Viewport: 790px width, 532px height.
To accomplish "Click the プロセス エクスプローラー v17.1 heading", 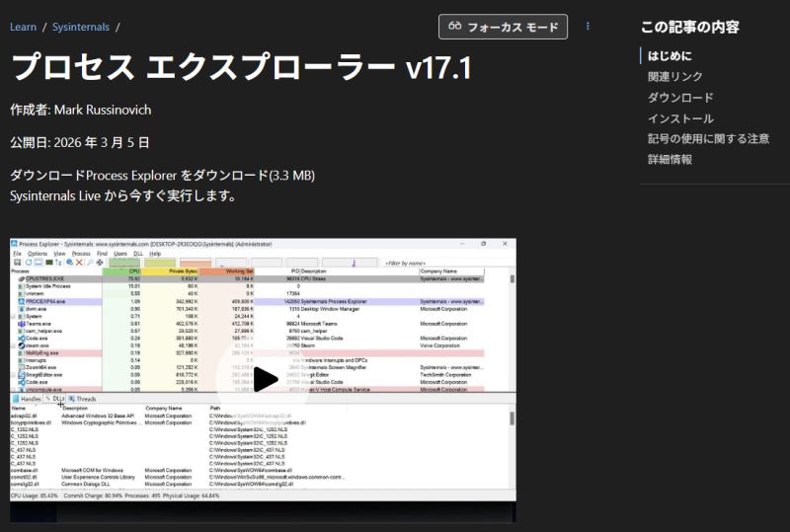I will [241, 67].
